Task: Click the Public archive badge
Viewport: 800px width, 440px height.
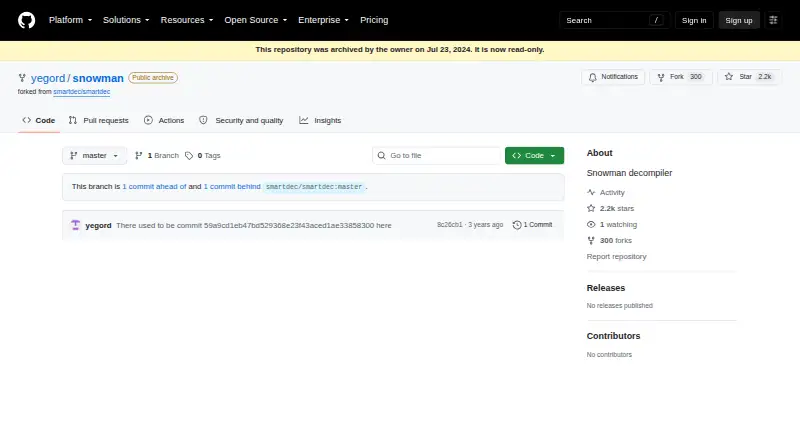Action: pyautogui.click(x=153, y=78)
